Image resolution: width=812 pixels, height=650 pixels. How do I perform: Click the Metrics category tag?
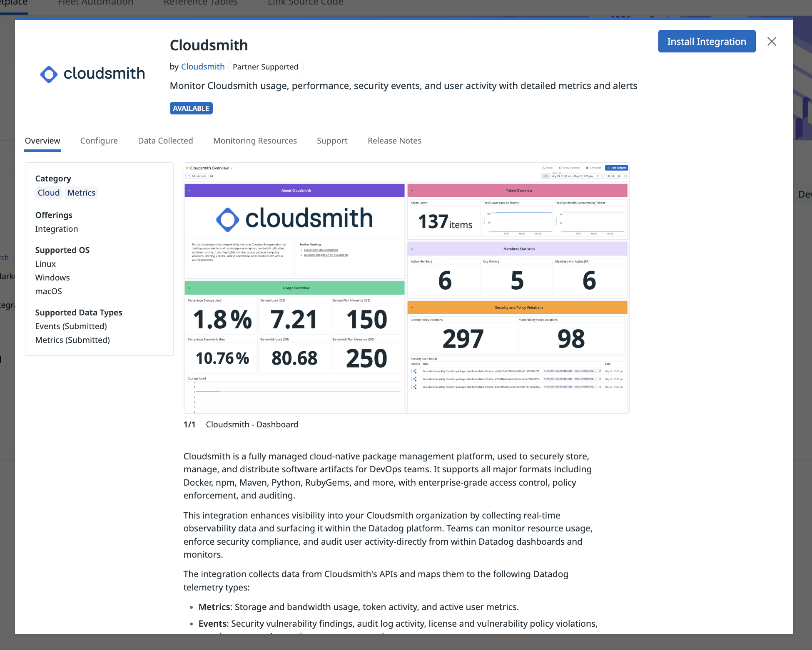[81, 193]
